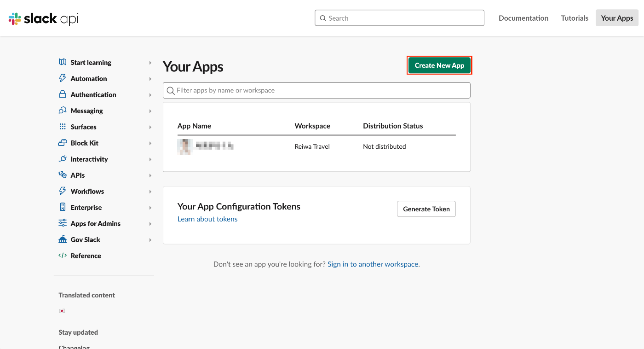
Task: Expand the Start learning section arrow
Action: click(150, 63)
